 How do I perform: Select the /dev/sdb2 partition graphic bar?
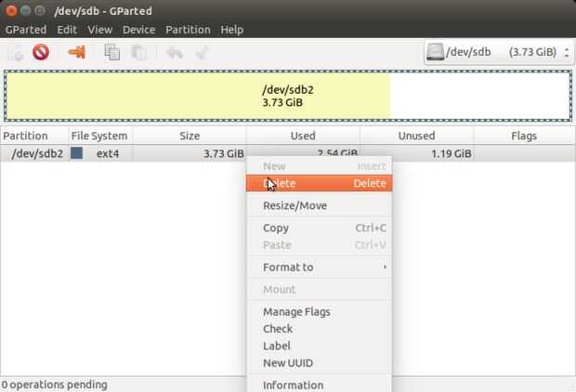click(288, 96)
